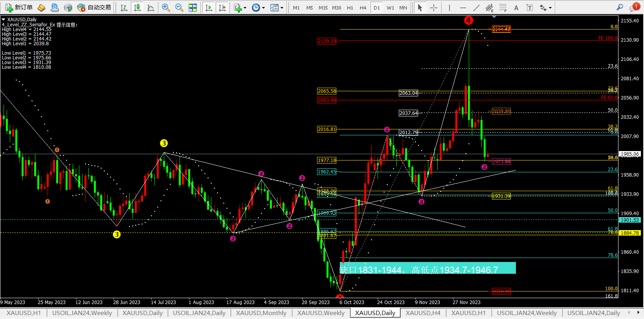Select the text label T tool

coord(529,7)
